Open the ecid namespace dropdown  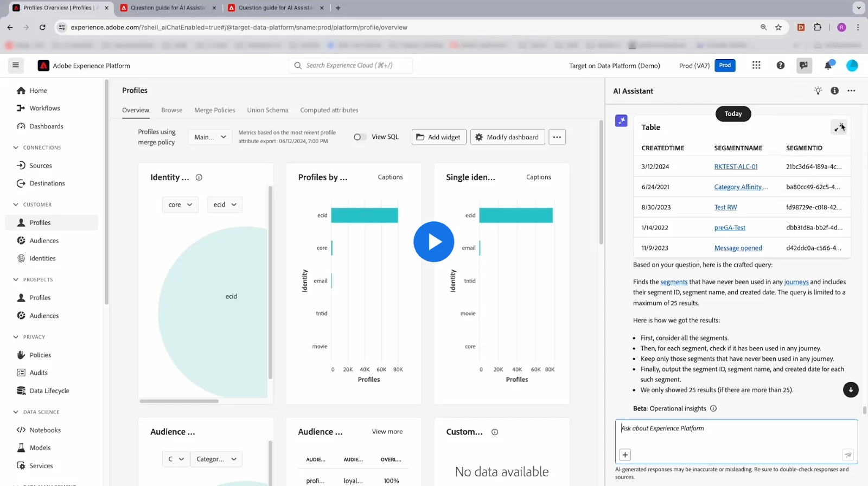[225, 204]
